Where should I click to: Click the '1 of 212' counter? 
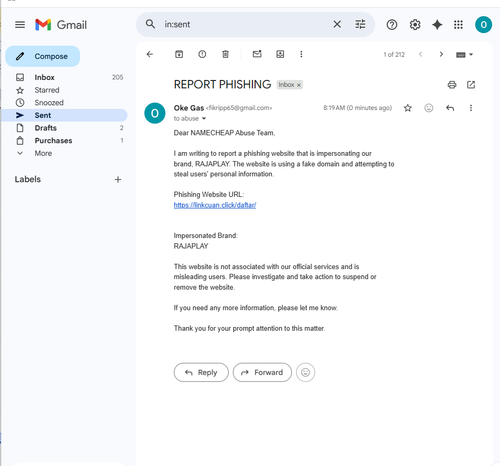tap(394, 55)
